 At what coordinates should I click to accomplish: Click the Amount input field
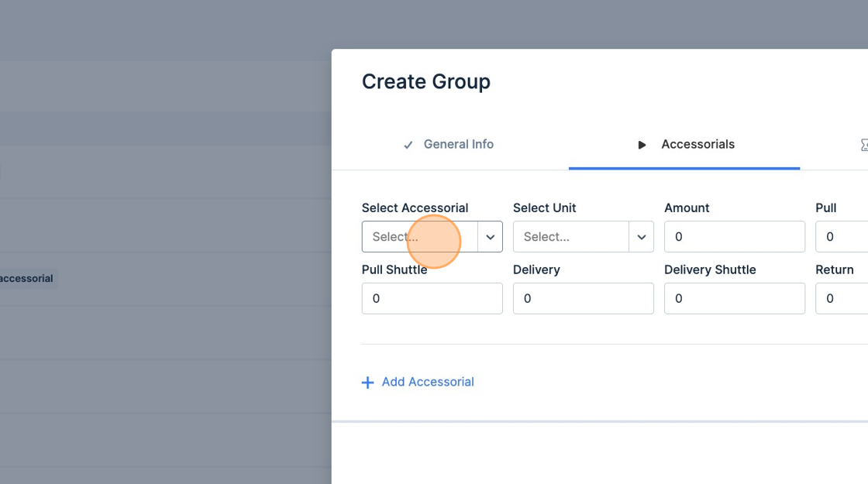[x=735, y=237]
